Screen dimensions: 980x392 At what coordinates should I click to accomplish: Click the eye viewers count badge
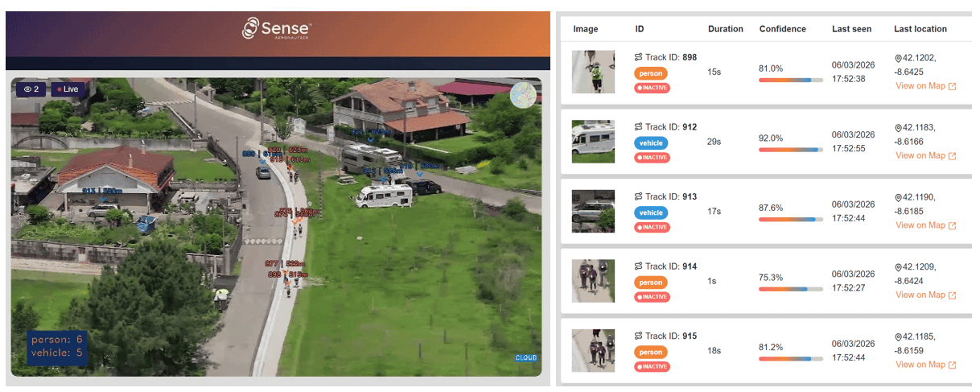pos(32,89)
